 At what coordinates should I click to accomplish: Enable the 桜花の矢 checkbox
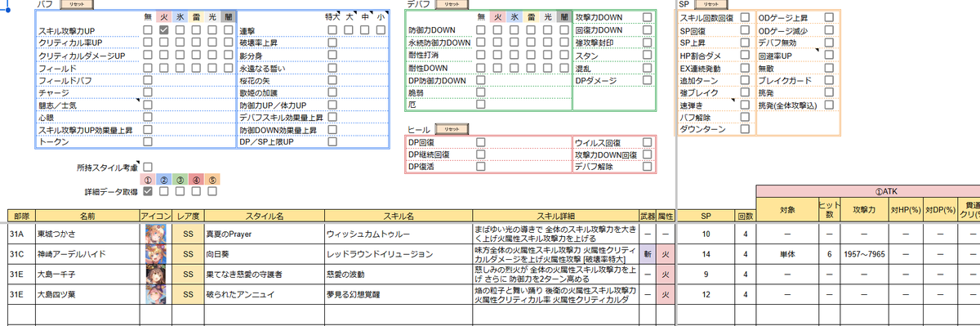click(x=332, y=80)
